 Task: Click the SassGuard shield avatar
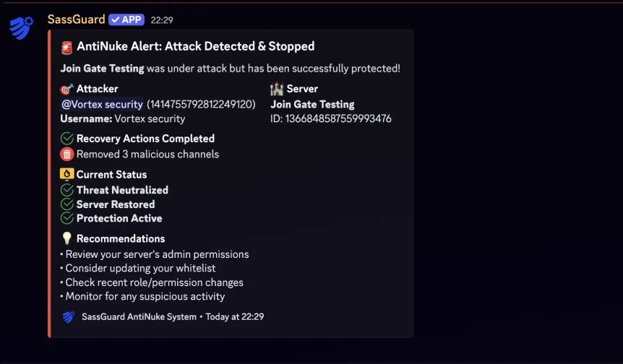click(x=21, y=28)
